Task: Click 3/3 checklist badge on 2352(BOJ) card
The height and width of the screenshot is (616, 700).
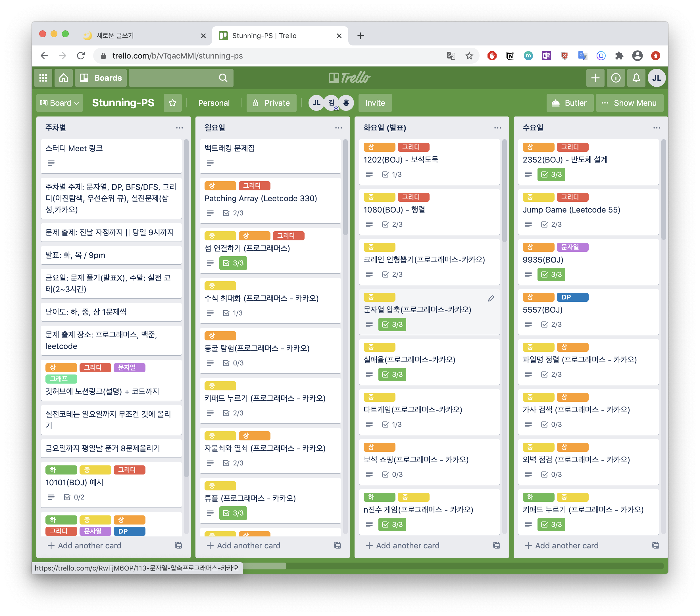Action: (x=551, y=174)
